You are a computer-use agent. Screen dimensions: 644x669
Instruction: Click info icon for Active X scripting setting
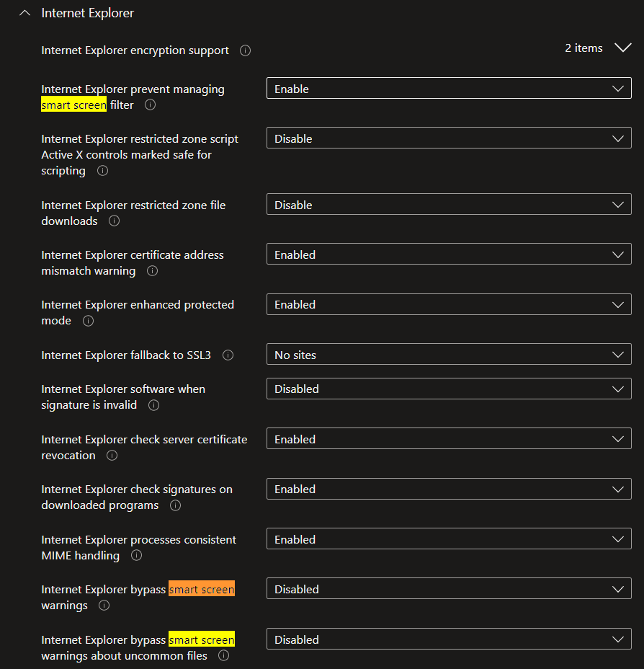coord(102,171)
